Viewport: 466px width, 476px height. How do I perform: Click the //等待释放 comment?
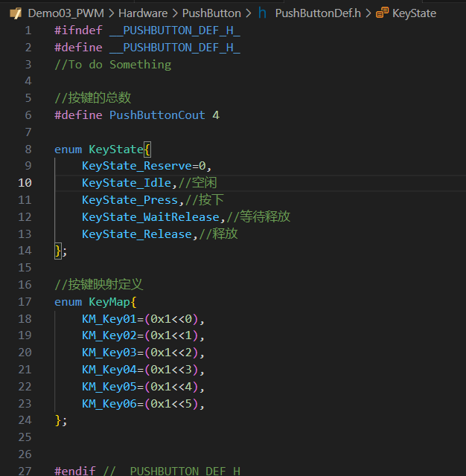coord(258,216)
